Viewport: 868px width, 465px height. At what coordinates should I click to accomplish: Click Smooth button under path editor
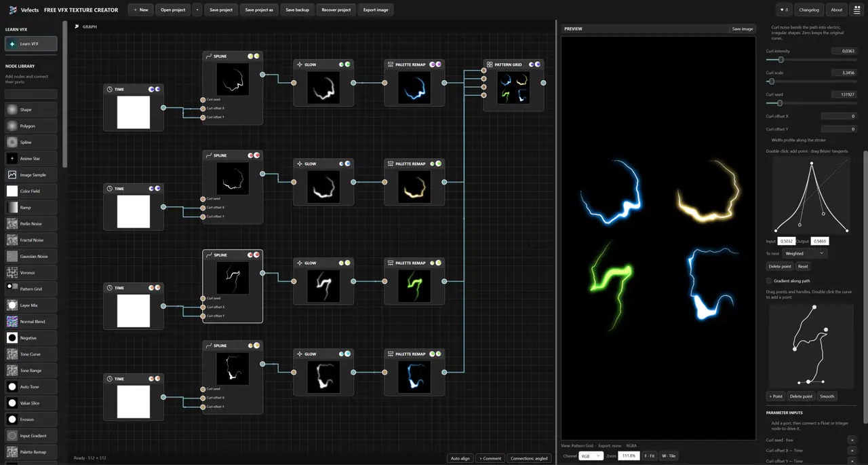827,396
